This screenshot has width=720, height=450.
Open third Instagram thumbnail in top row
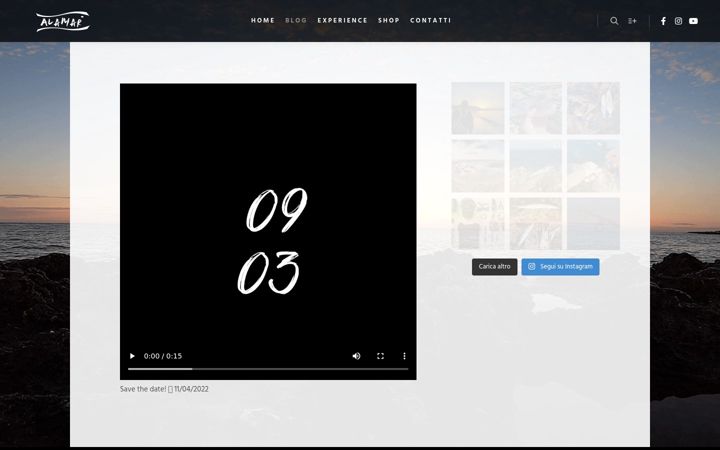[593, 108]
